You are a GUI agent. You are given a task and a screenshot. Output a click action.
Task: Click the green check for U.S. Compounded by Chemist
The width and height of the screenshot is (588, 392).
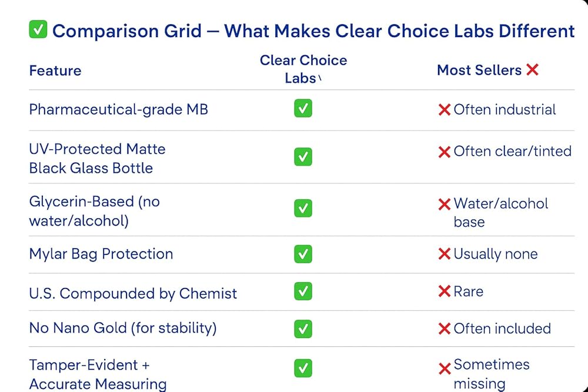point(303,291)
